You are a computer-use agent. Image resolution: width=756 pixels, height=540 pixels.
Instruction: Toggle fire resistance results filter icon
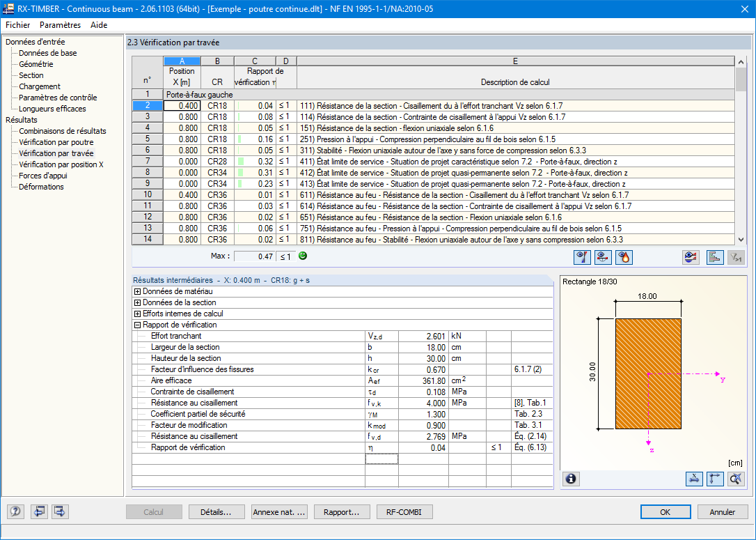pos(624,258)
